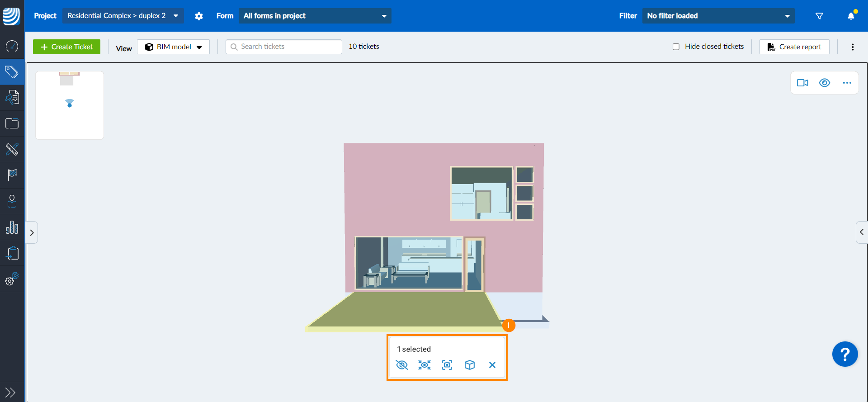This screenshot has height=402, width=868.
Task: Open the camera view icon in viewer
Action: (802, 83)
